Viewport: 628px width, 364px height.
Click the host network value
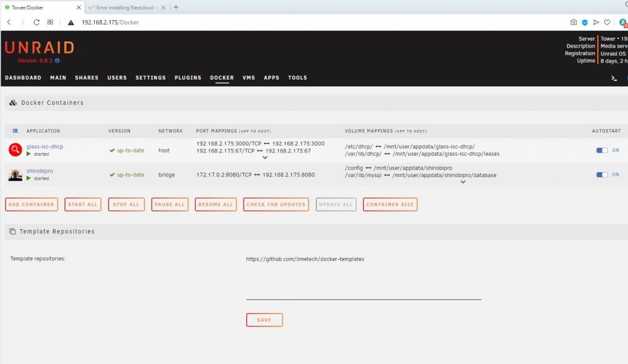(x=164, y=151)
